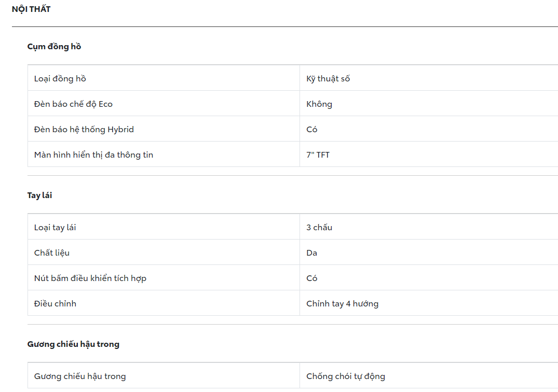Click the Đèn báo chế độ Eco label
Viewport: 558px width, 392px height.
73,104
